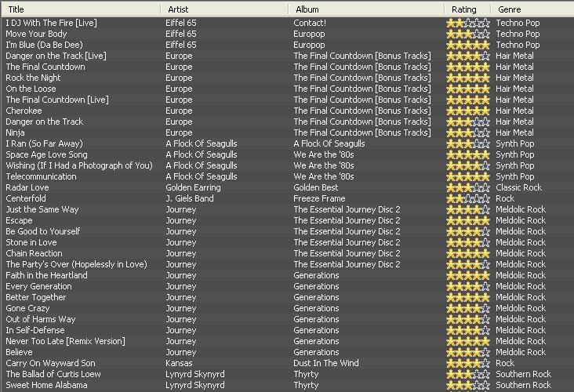Click artist Golden Earring
574x392 pixels.
click(x=193, y=187)
